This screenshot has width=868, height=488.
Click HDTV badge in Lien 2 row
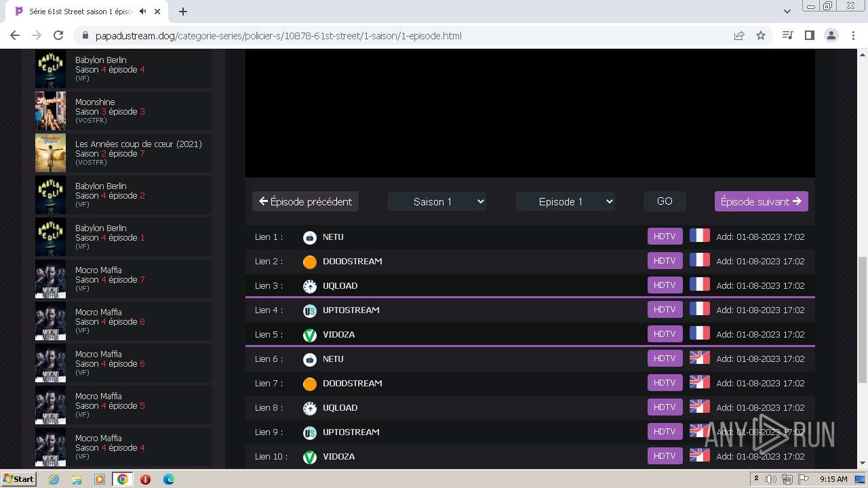click(x=665, y=261)
